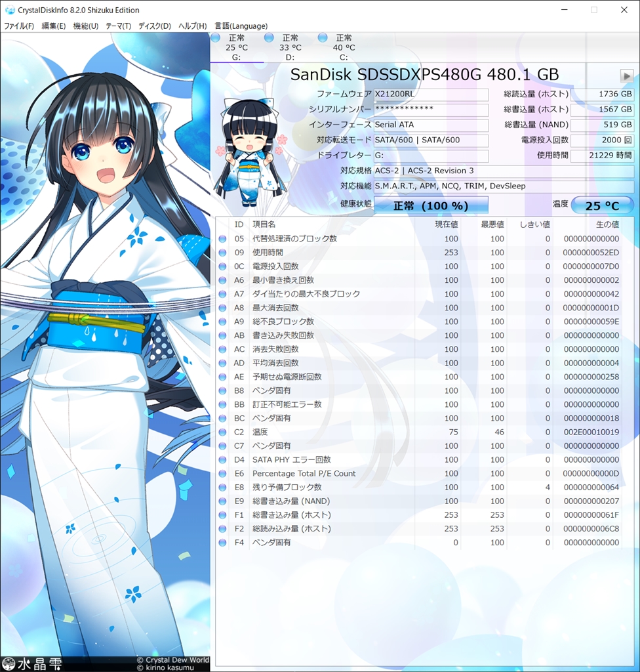Click the small Shizuku chibi character image

point(251,152)
